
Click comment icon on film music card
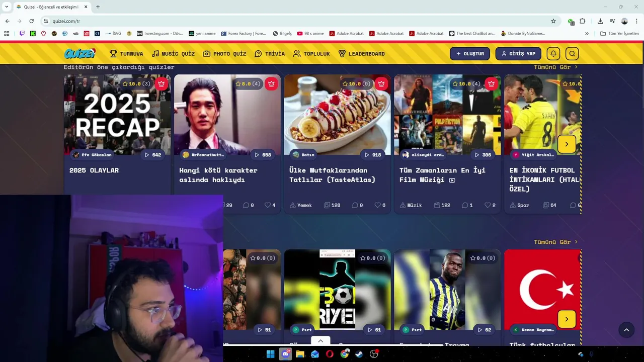[465, 205]
